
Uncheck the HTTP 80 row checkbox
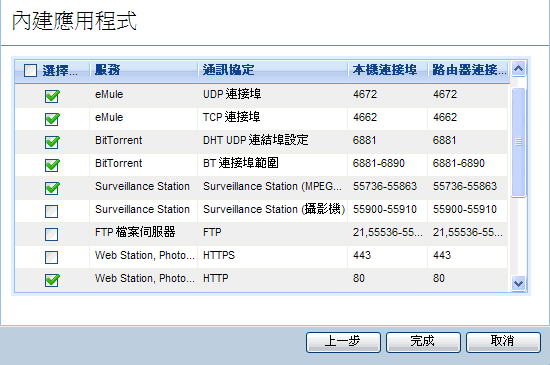(x=52, y=280)
